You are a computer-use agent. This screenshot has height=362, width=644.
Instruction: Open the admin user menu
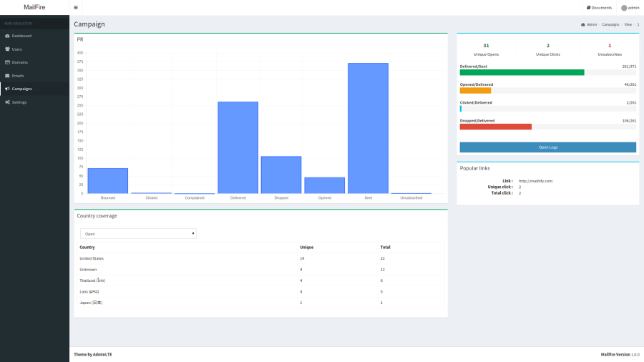pos(630,8)
